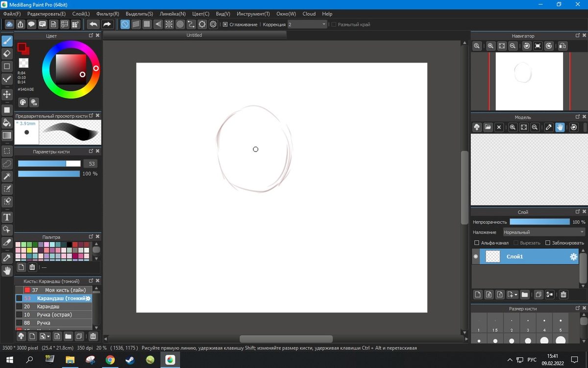Select the Ручка (острая) brush
The width and height of the screenshot is (588, 368).
click(x=54, y=315)
